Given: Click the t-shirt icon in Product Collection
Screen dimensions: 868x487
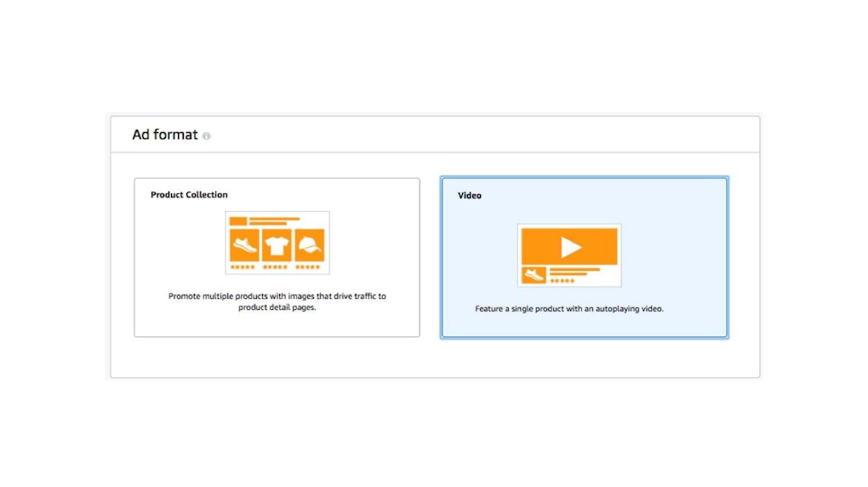Looking at the screenshot, I should (x=277, y=246).
